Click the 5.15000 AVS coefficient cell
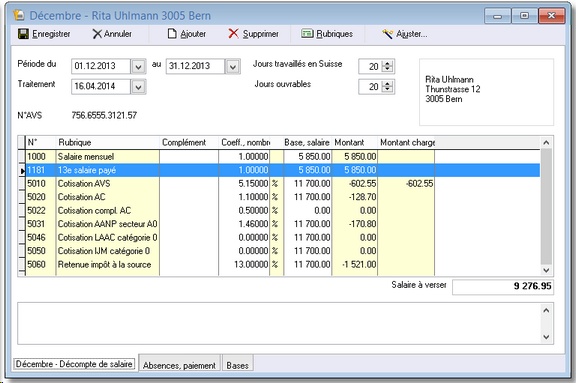Screen dimensions: 576x383 point(244,184)
